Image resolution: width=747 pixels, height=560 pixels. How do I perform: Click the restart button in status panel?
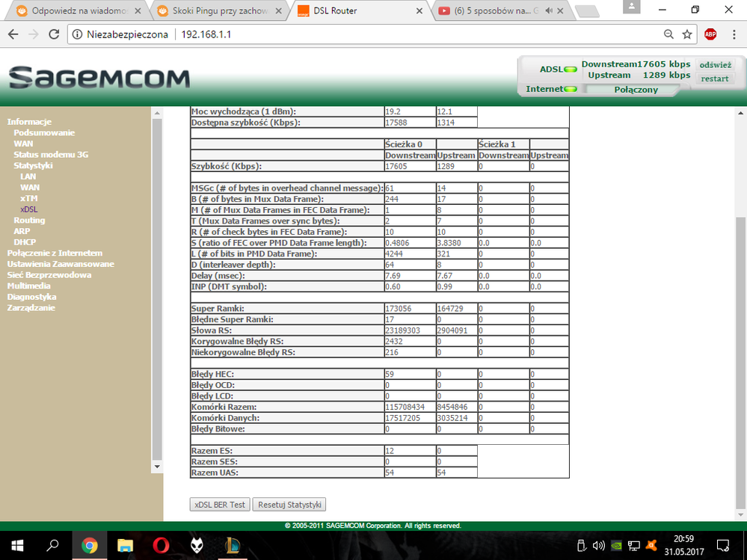715,79
